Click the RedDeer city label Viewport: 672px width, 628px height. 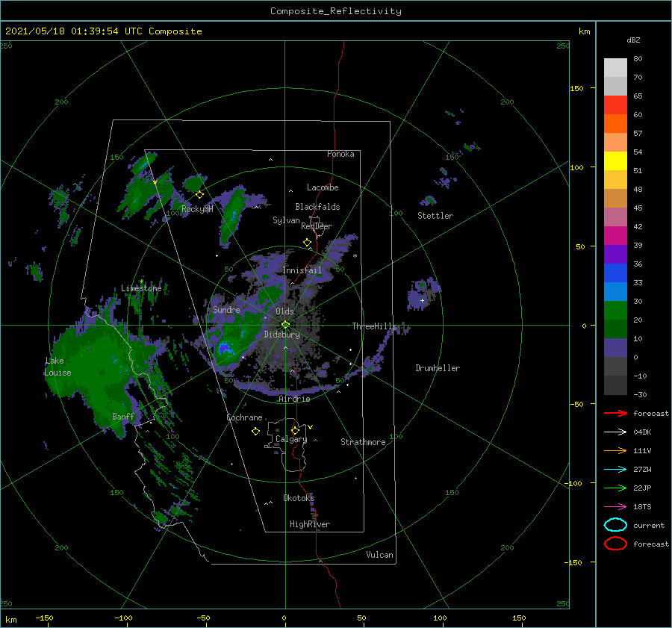(x=317, y=226)
